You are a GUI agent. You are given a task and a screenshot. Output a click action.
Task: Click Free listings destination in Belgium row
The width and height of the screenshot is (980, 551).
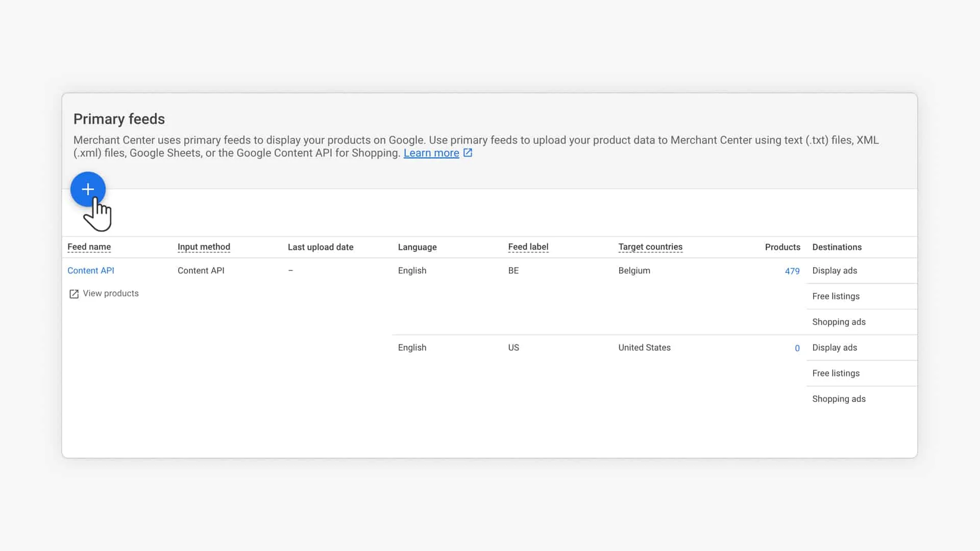(x=836, y=296)
